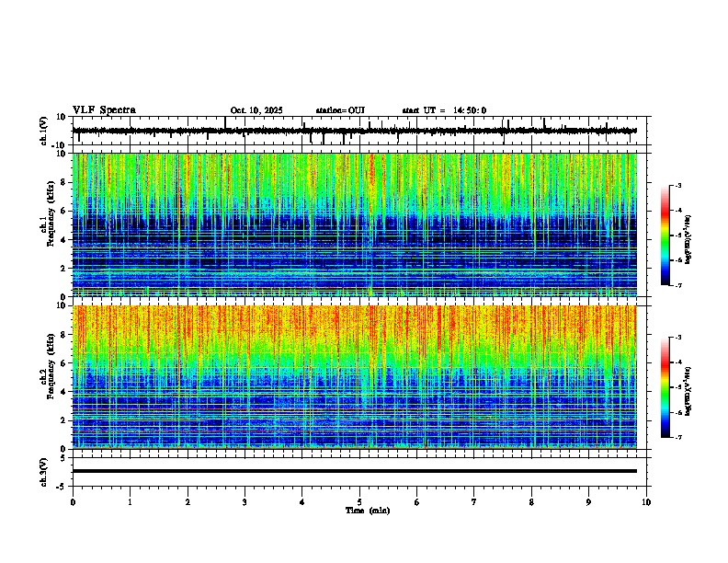Select the date text "Oct. 10, 2025"
The width and height of the screenshot is (728, 563).
tap(256, 110)
